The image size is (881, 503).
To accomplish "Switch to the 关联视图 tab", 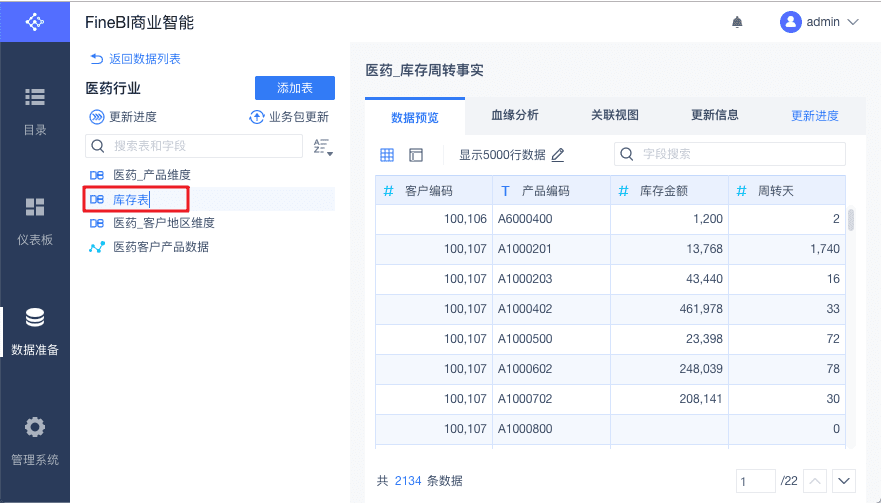I will click(x=615, y=116).
